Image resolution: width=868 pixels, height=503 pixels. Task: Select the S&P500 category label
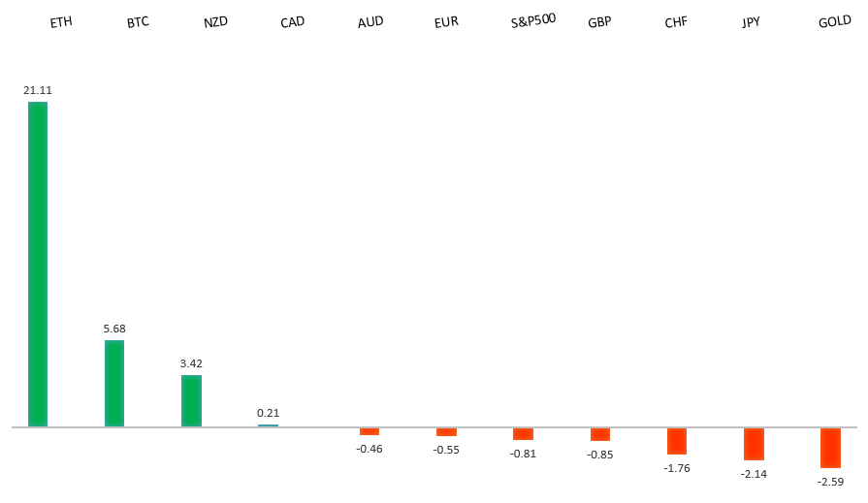point(533,20)
